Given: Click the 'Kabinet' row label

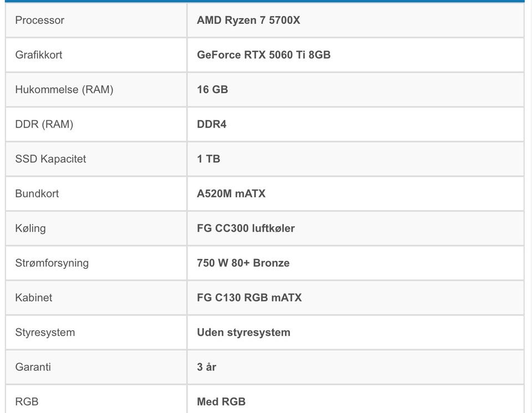Looking at the screenshot, I should [x=34, y=298].
